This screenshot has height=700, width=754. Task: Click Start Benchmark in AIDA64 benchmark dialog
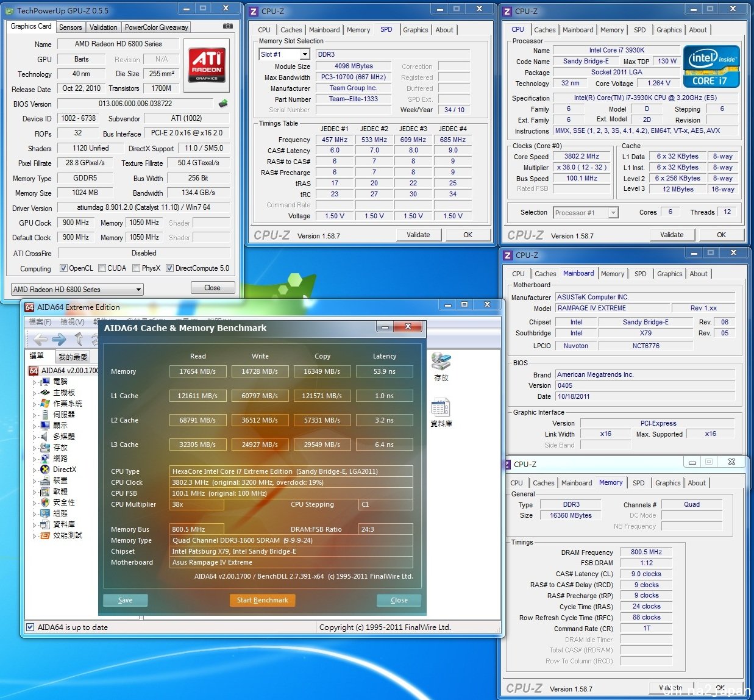[x=263, y=600]
